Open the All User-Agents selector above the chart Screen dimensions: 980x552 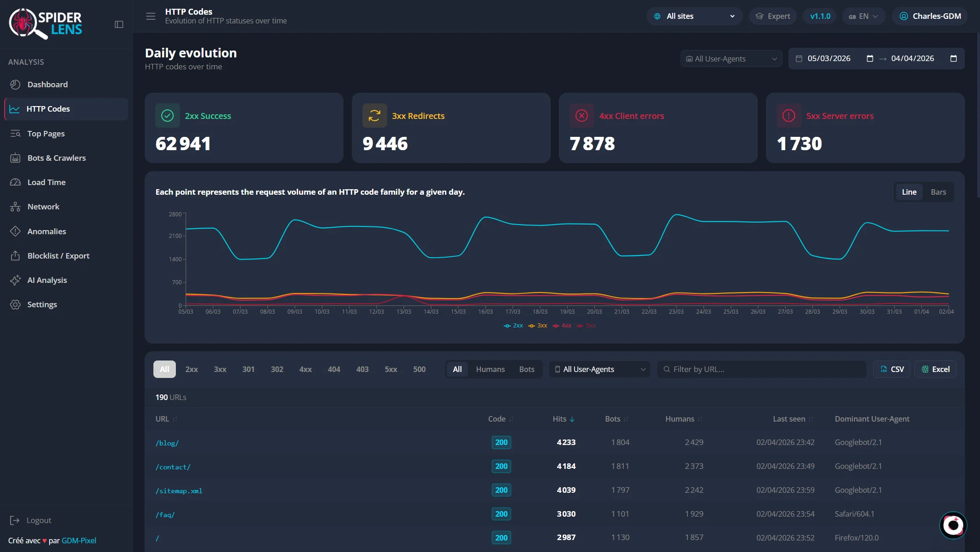(731, 58)
